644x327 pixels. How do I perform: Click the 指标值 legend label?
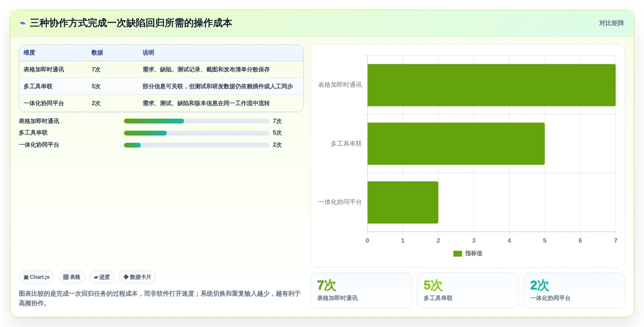pyautogui.click(x=473, y=253)
